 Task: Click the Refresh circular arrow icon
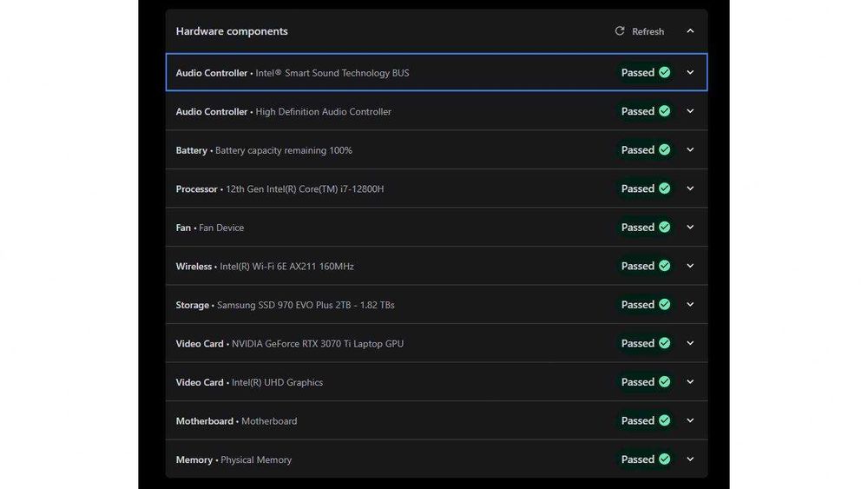tap(620, 31)
